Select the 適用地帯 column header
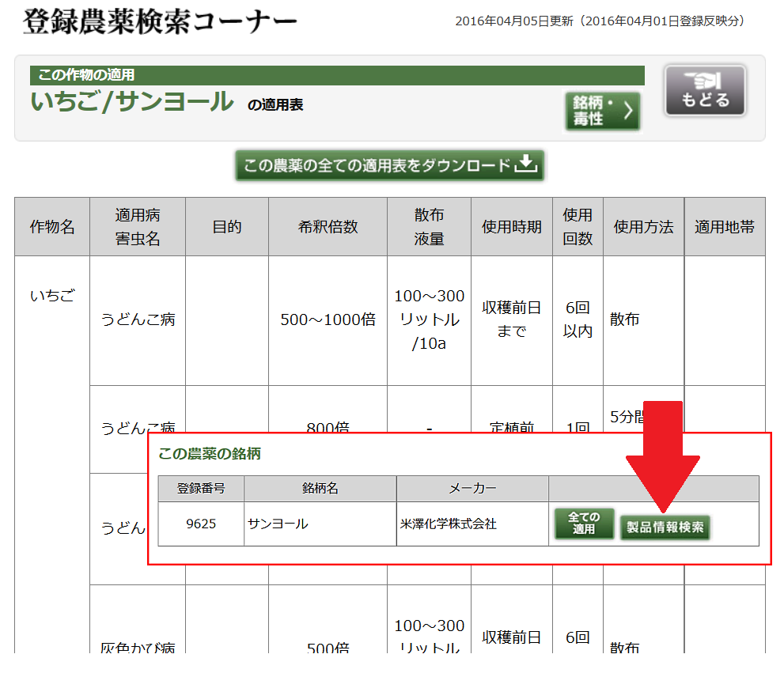The height and width of the screenshot is (673, 784). [x=725, y=227]
